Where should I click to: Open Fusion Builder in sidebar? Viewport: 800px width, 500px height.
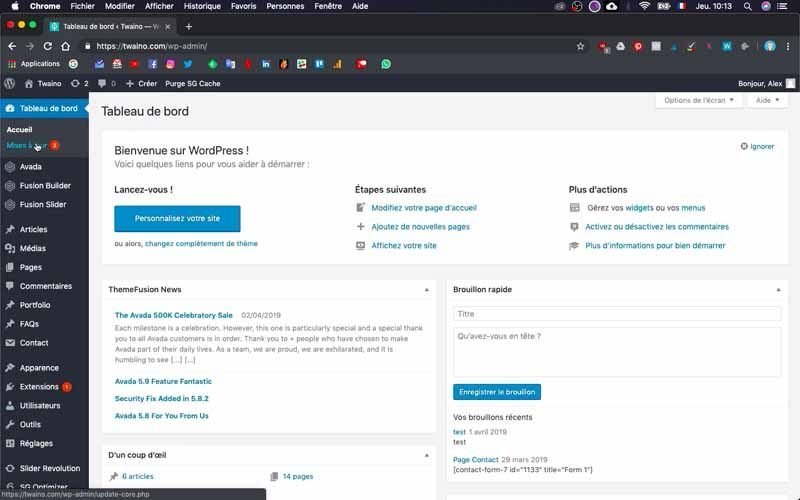(44, 186)
